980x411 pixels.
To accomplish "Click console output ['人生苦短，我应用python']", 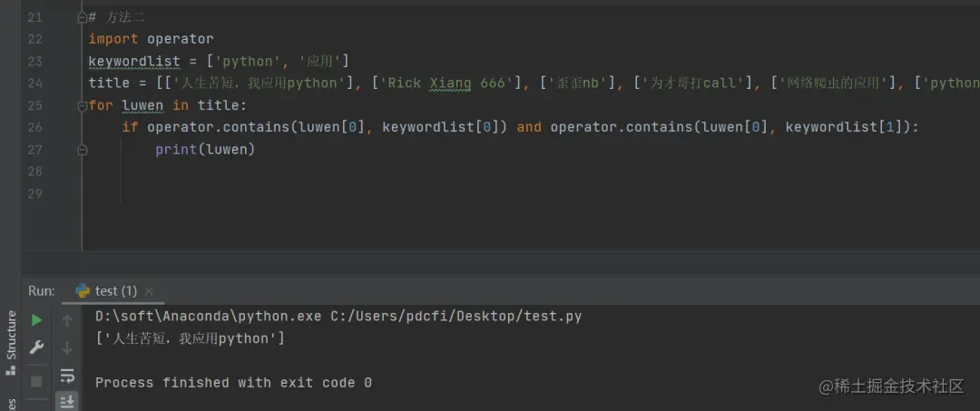I will [x=190, y=339].
